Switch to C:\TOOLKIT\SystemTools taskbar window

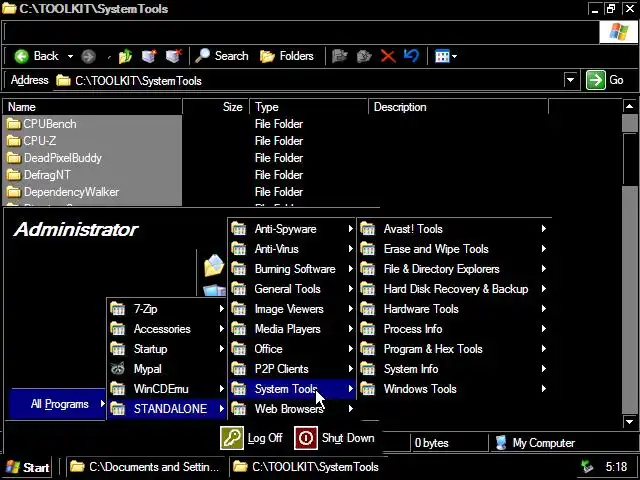308,467
